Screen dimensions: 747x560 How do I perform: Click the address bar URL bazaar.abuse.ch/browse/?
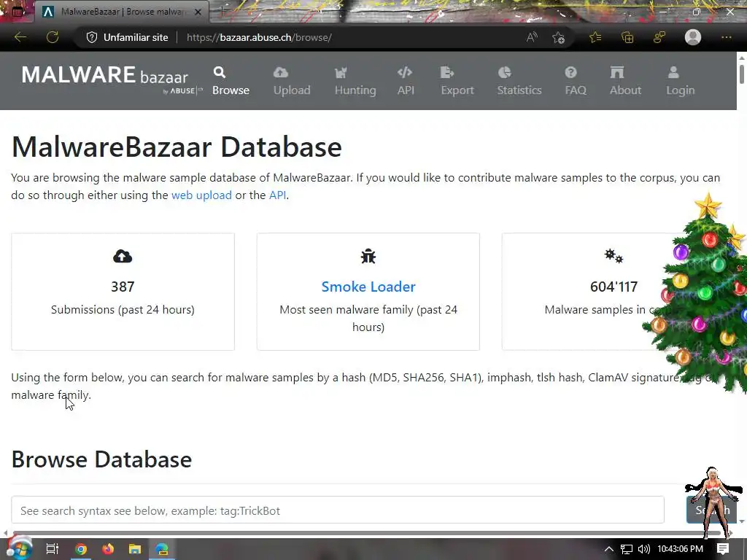(x=259, y=37)
